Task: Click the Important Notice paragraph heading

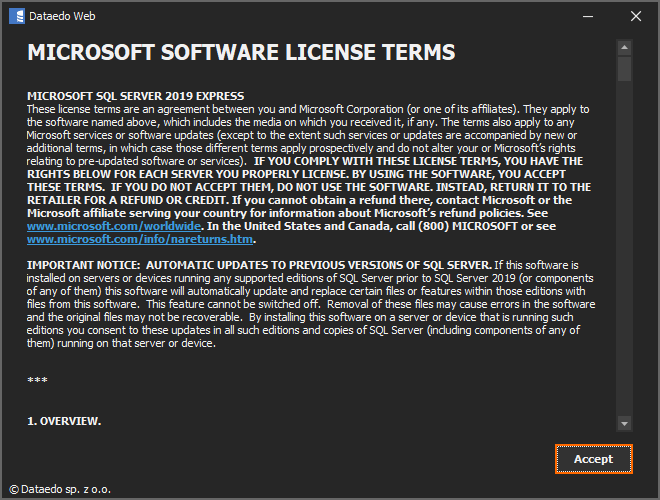Action: click(x=258, y=265)
